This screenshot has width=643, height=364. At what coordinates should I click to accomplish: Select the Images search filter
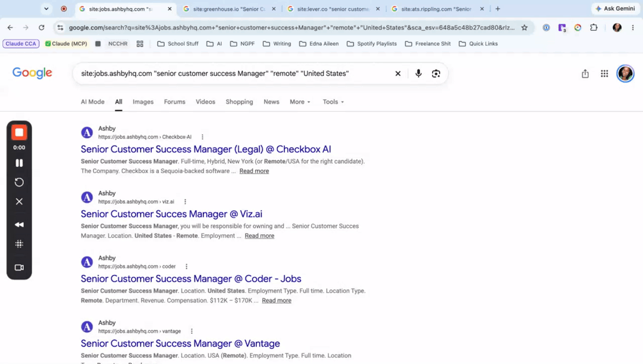tap(143, 102)
